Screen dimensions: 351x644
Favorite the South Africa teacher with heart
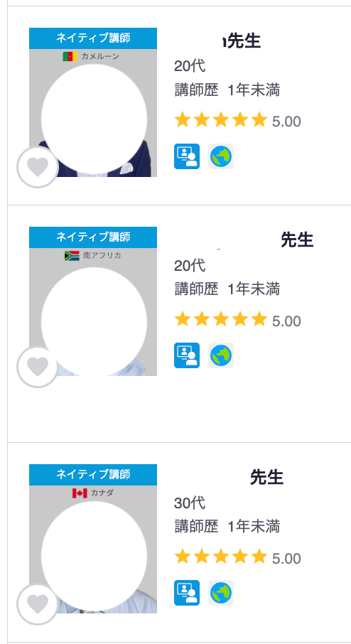pos(38,367)
